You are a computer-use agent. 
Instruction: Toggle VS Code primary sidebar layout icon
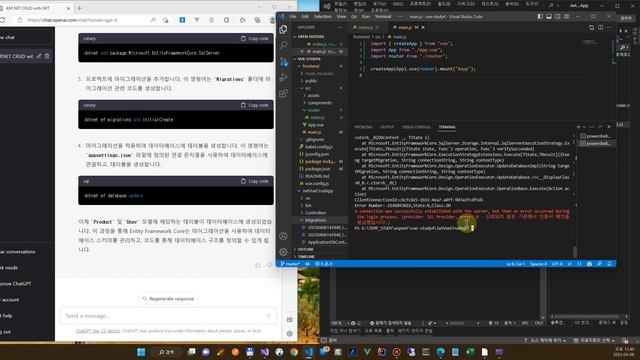point(540,16)
